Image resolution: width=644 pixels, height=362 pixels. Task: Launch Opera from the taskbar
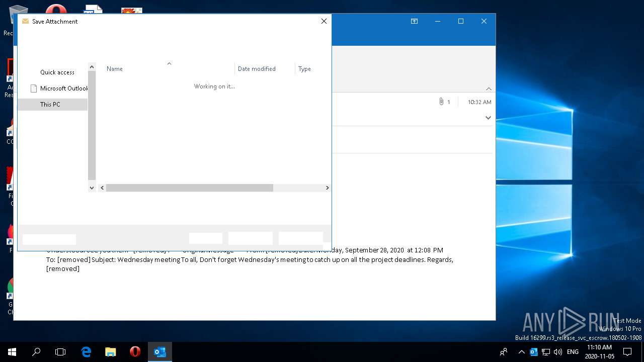(x=135, y=352)
